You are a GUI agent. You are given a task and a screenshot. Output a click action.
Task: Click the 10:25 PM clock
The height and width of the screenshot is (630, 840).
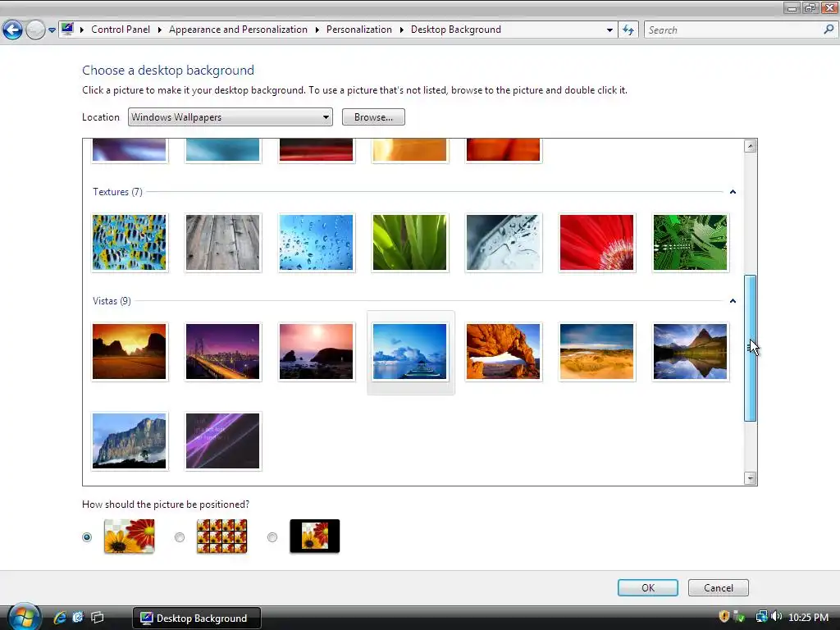[x=809, y=618]
